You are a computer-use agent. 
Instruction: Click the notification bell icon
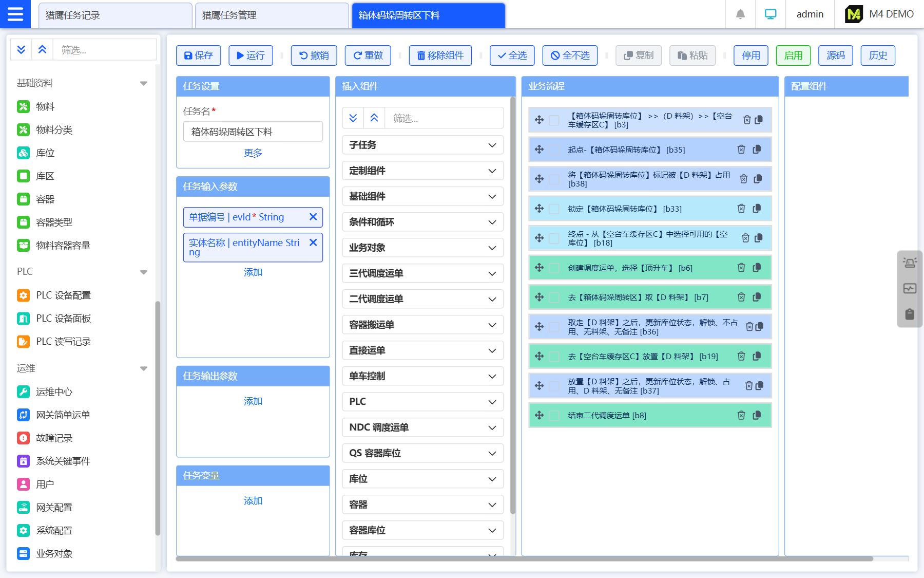(x=740, y=14)
